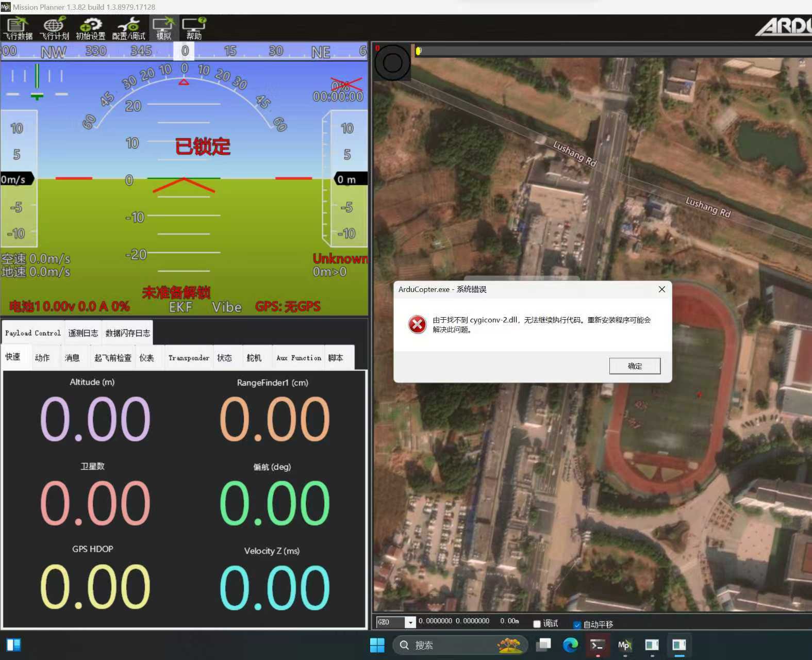Click the 已锁定 disarmed text on HUD
Screen dimensions: 812x660
coord(203,146)
